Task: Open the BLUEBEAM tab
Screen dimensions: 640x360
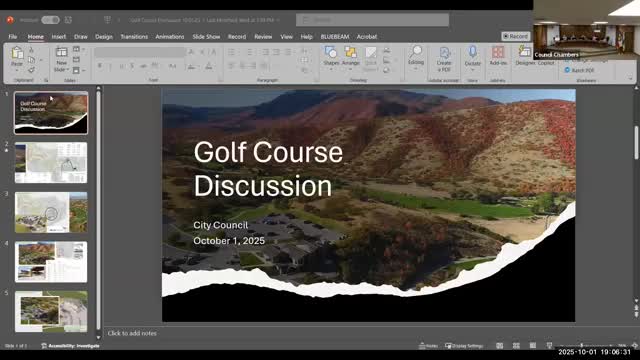Action: [x=335, y=37]
